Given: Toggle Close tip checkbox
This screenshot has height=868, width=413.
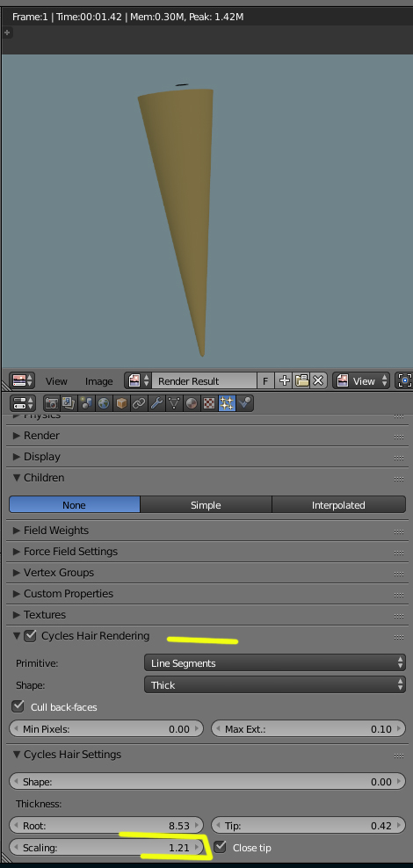Looking at the screenshot, I should point(221,847).
